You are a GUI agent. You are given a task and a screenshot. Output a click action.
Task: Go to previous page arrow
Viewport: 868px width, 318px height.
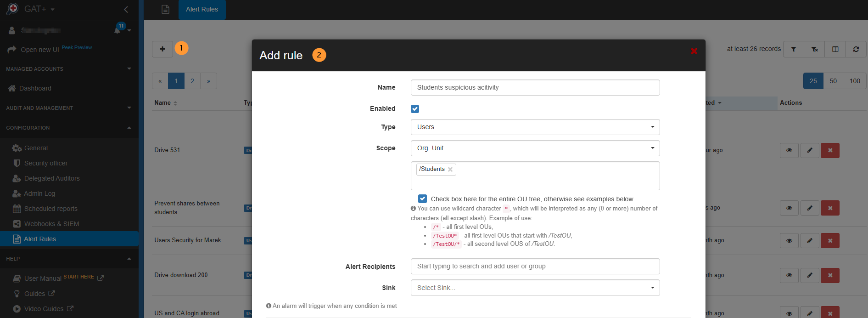pyautogui.click(x=160, y=81)
